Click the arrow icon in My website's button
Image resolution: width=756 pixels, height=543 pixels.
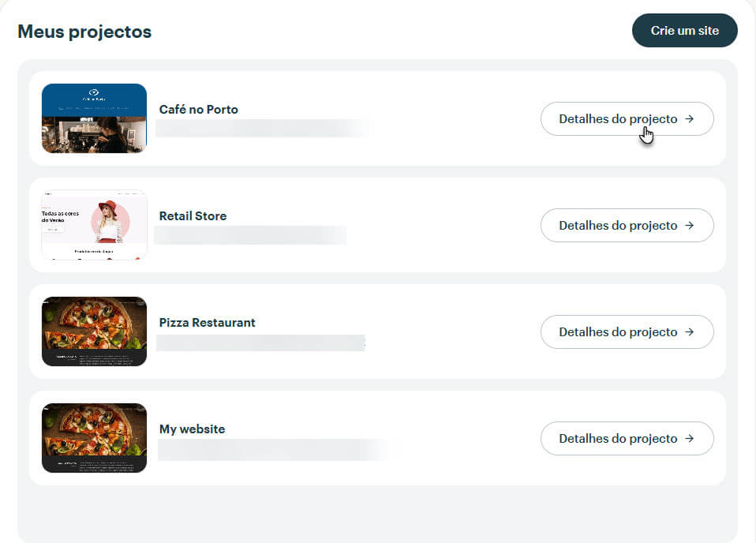[690, 438]
